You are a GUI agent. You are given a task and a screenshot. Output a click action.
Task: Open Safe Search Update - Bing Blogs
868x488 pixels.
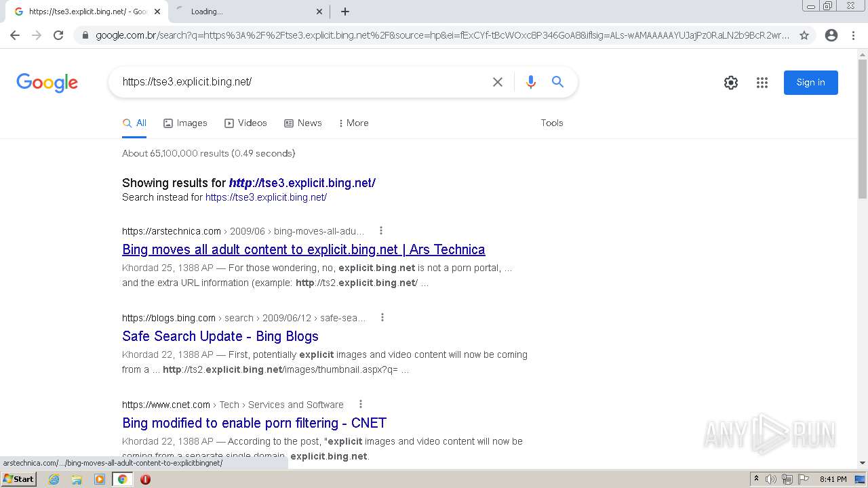[x=220, y=336]
